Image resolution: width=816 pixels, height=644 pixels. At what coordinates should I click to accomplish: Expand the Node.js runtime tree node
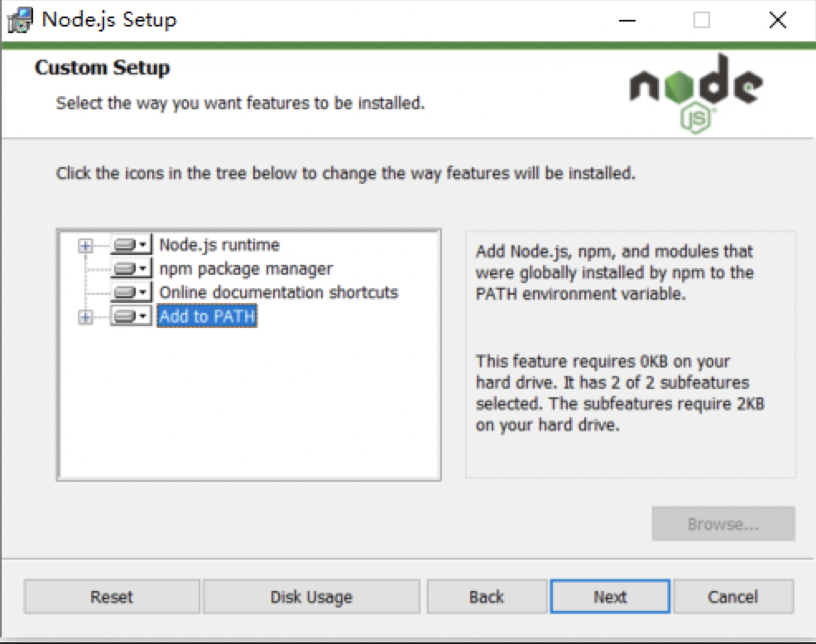coord(85,245)
